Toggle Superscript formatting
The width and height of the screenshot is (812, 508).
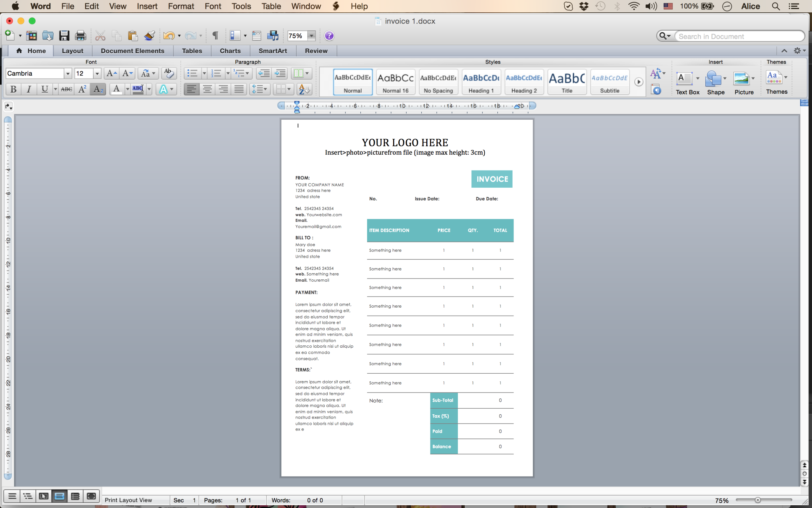pyautogui.click(x=82, y=89)
